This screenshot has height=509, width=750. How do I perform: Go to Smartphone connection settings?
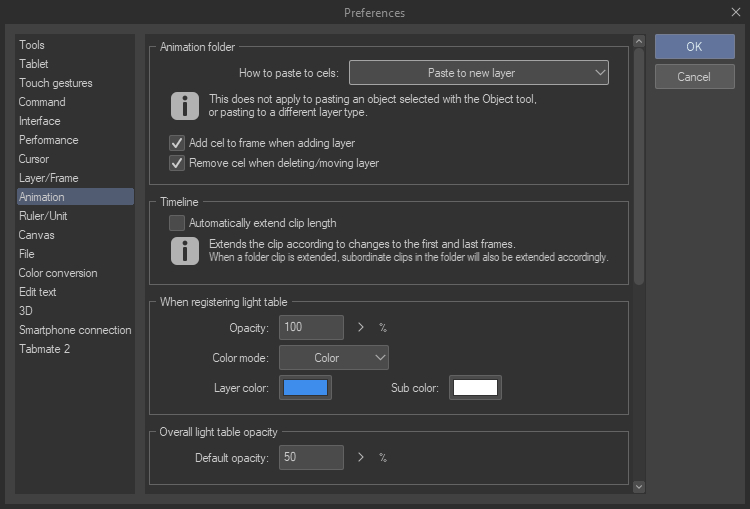[x=75, y=330]
